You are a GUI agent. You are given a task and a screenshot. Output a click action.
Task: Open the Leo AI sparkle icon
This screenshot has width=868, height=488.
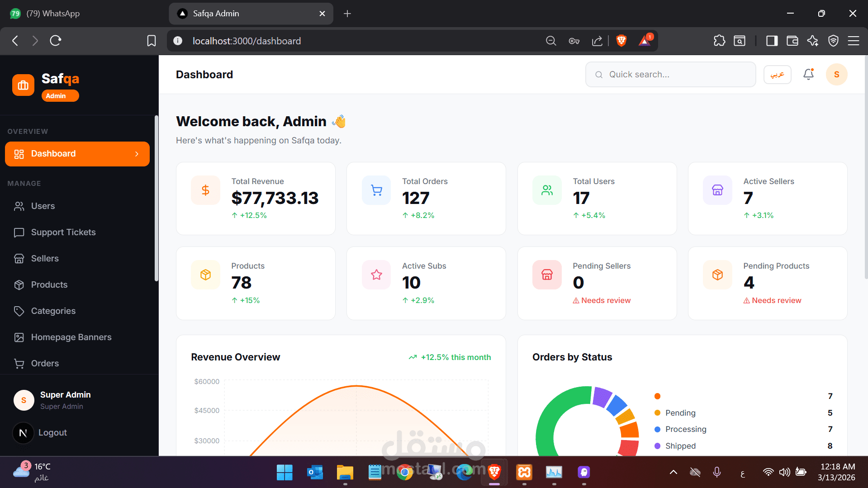[813, 41]
